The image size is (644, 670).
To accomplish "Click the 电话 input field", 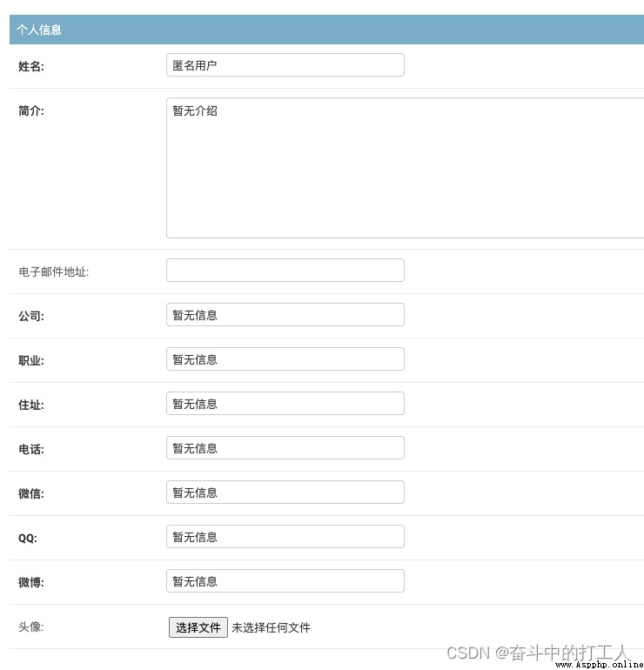I will point(285,448).
